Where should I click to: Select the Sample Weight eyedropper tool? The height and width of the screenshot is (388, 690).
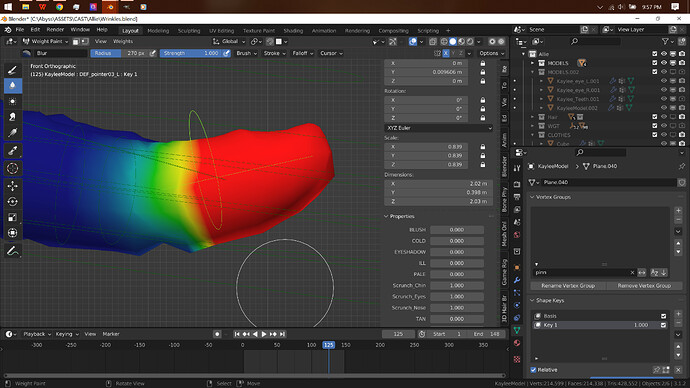point(13,150)
